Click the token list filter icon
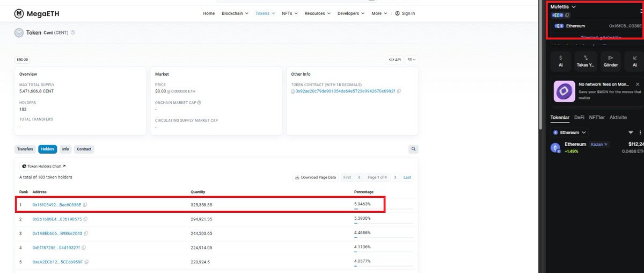Image resolution: width=644 pixels, height=273 pixels. 631,132
